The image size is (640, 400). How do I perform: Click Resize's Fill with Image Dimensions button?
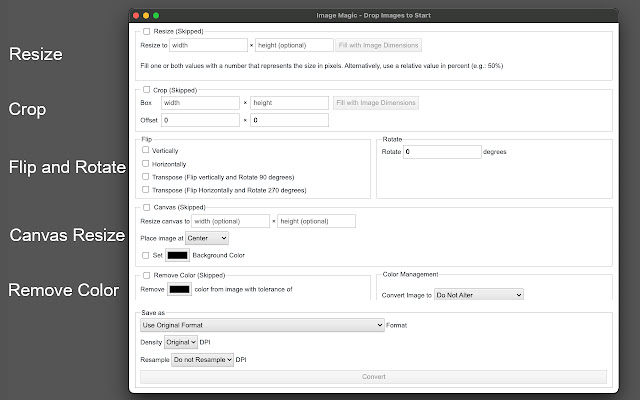(x=378, y=45)
